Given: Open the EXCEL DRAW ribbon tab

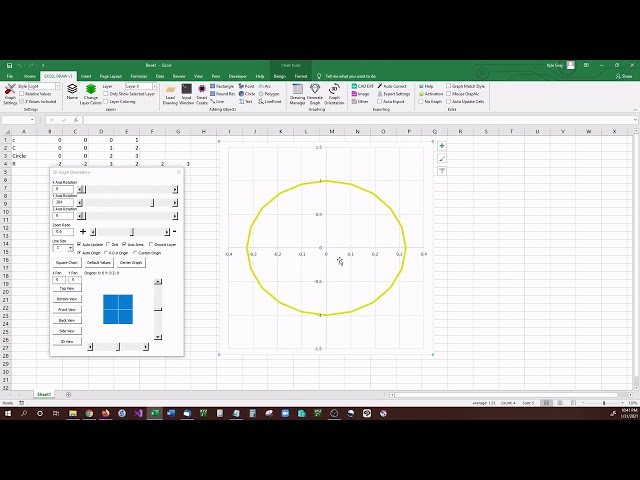Looking at the screenshot, I should point(58,76).
